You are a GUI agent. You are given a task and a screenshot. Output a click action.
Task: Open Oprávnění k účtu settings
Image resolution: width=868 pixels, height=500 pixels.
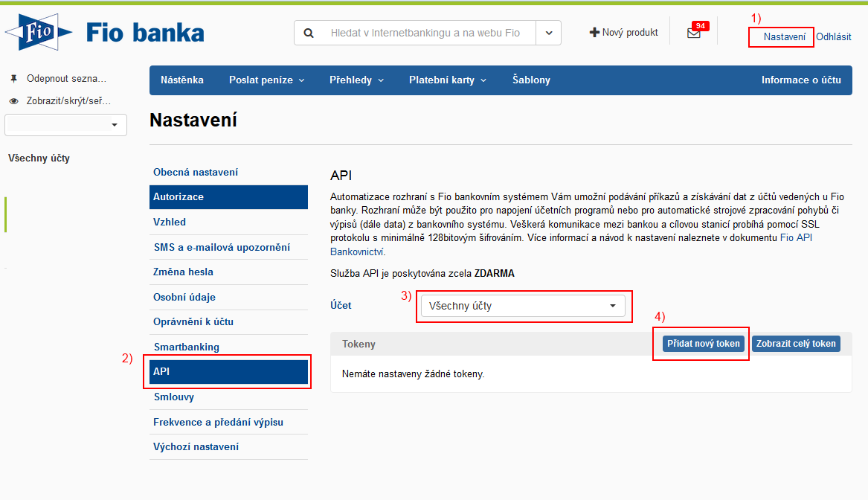point(228,321)
